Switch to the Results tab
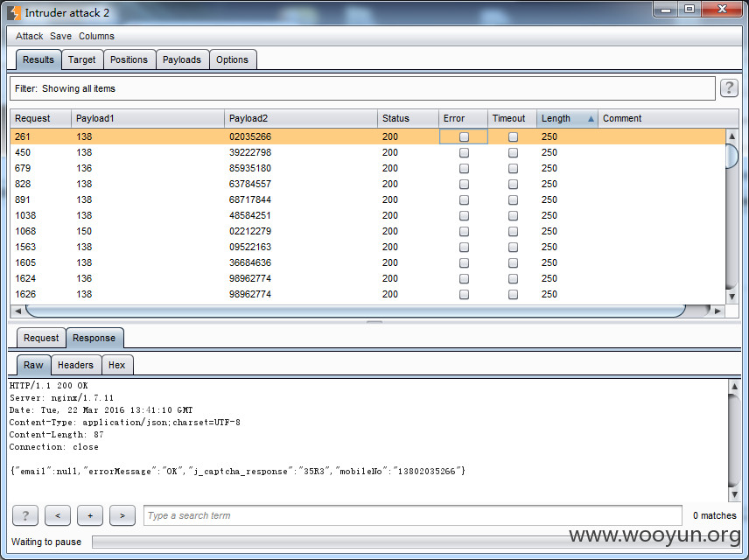 (x=38, y=59)
